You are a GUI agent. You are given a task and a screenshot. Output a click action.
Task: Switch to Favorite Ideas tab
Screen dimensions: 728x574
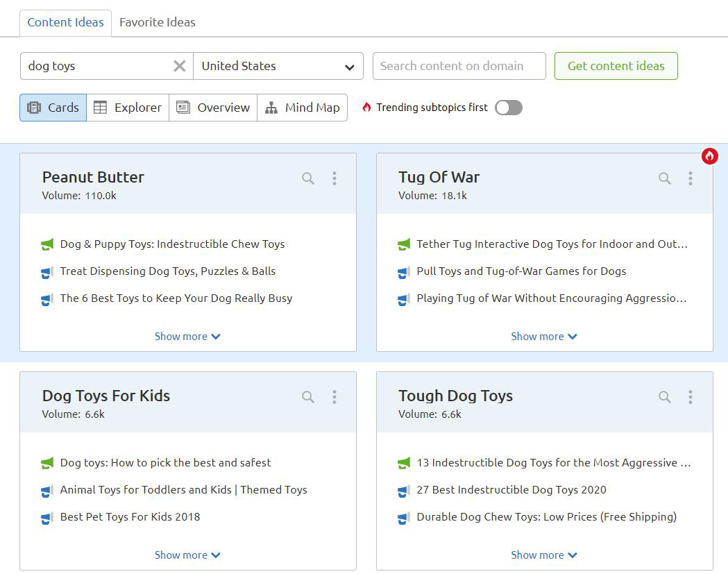pos(158,22)
